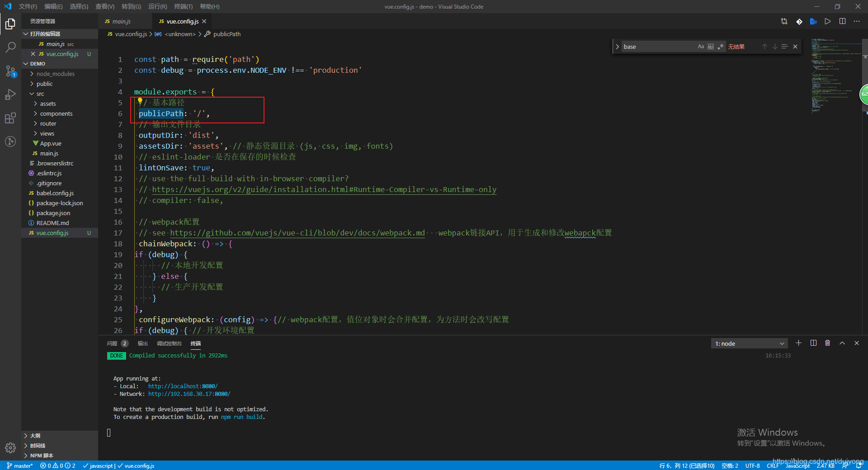Click the blue PHP file icon in toolbar
The image size is (868, 470).
(x=813, y=21)
